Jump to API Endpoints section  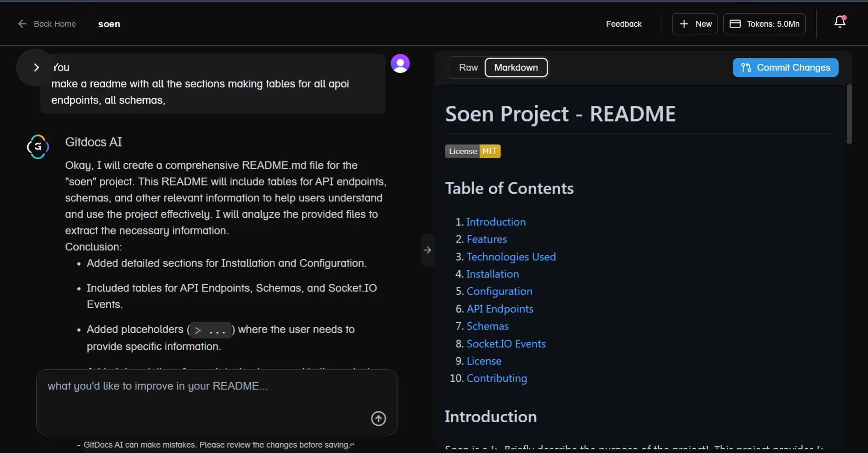click(x=500, y=309)
